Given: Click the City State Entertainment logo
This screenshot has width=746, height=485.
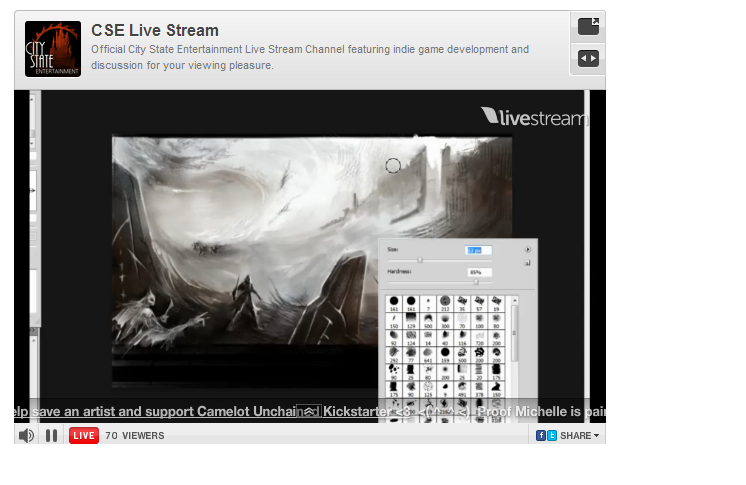Looking at the screenshot, I should [x=53, y=49].
